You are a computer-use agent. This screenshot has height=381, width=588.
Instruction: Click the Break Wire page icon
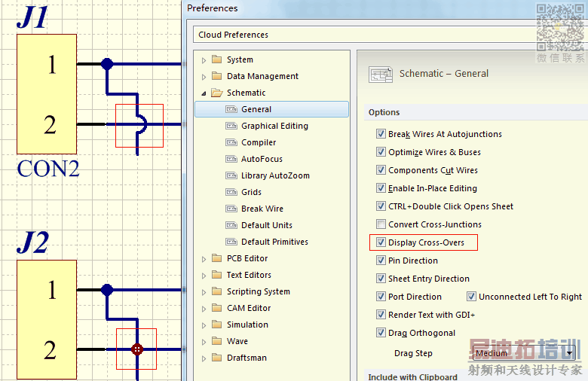tap(231, 209)
